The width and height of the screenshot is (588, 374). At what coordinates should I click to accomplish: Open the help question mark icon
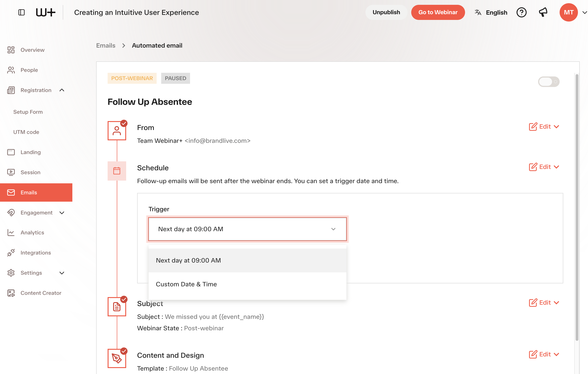pos(521,12)
